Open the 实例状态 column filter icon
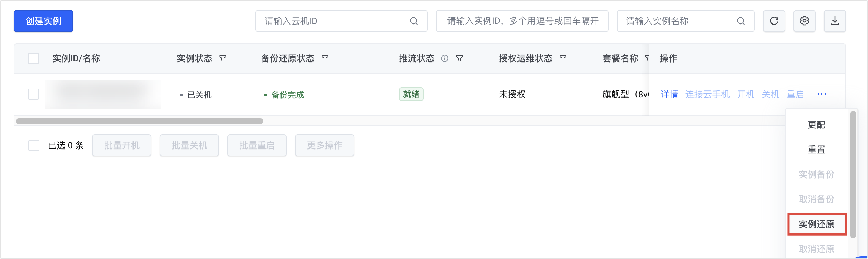 pyautogui.click(x=223, y=58)
